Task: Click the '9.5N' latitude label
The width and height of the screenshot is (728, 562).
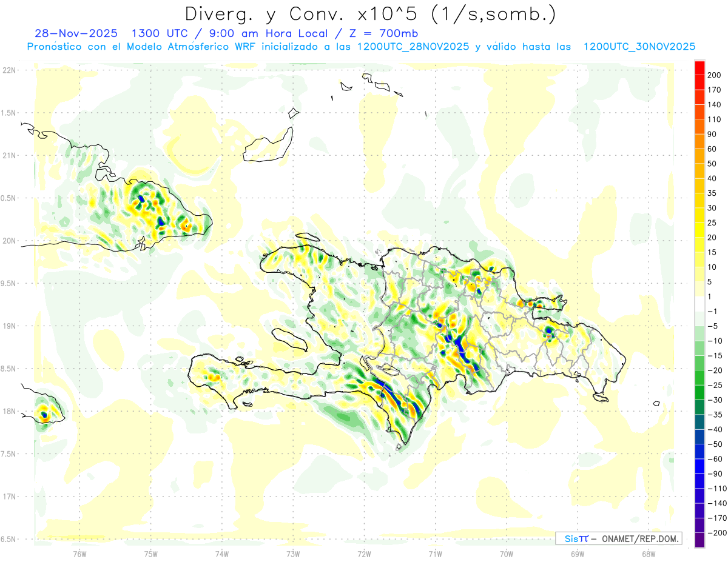Action: coord(9,284)
